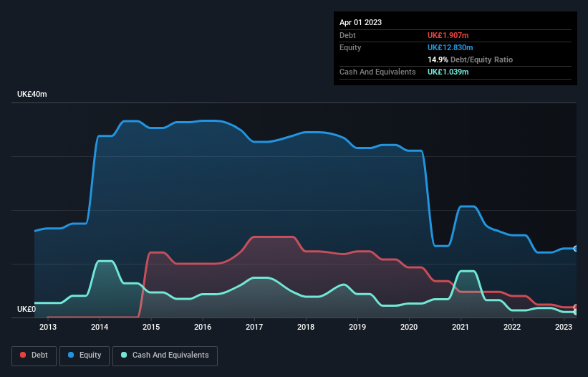The height and width of the screenshot is (377, 588).
Task: Click the 2020 x-axis label
Action: tap(409, 327)
